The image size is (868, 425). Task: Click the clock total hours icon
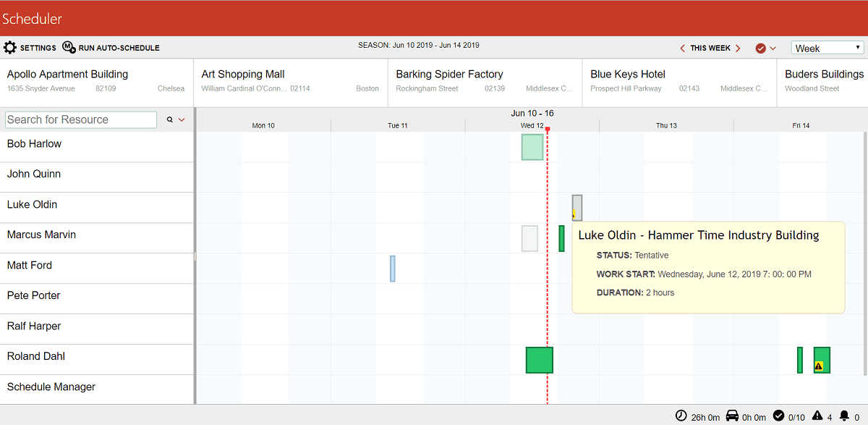coord(681,416)
